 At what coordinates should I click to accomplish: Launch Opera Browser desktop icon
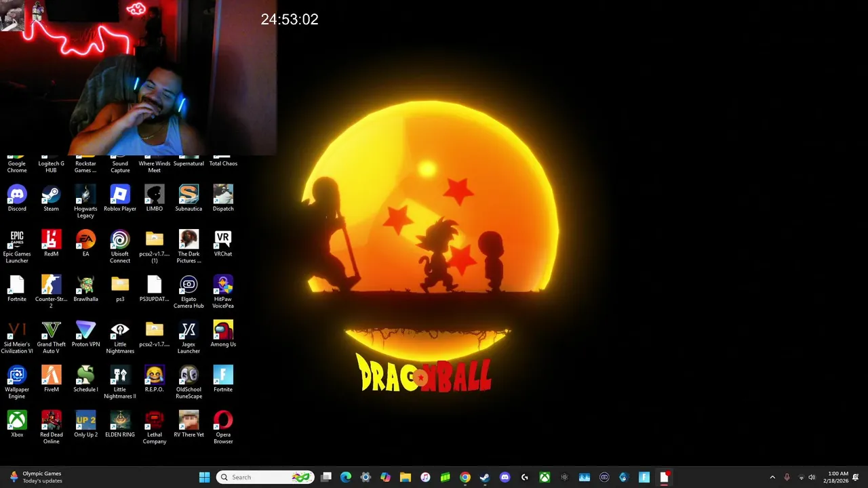pyautogui.click(x=223, y=428)
